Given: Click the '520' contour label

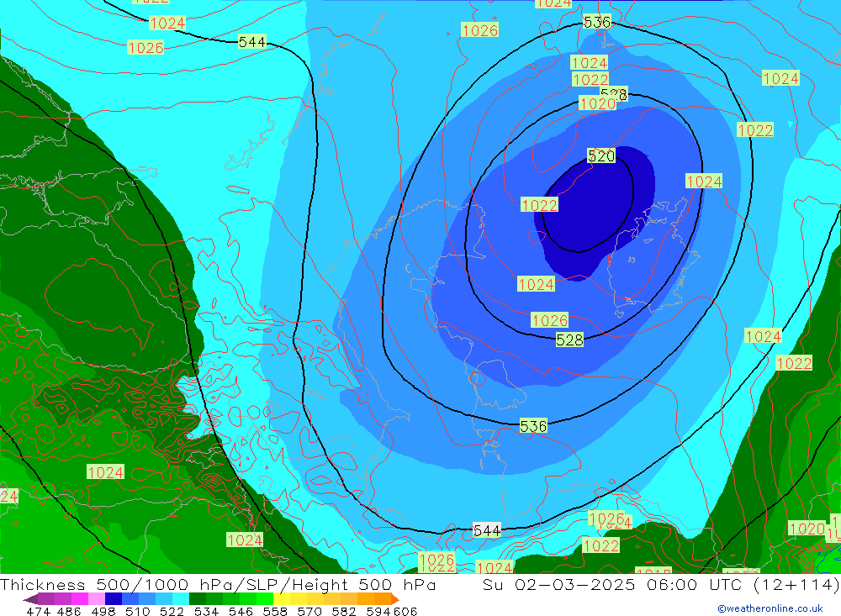Looking at the screenshot, I should tap(601, 156).
